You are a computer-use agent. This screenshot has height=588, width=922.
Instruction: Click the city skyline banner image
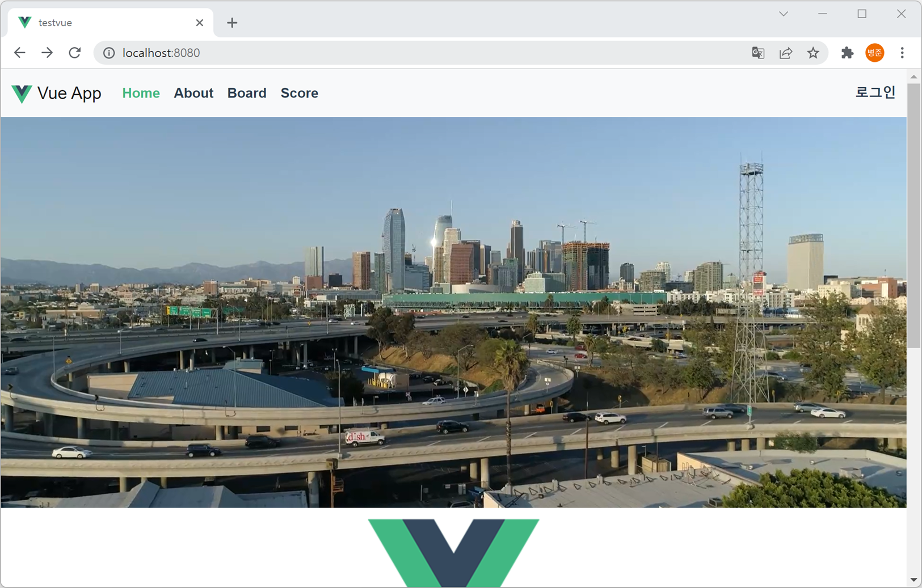(453, 312)
